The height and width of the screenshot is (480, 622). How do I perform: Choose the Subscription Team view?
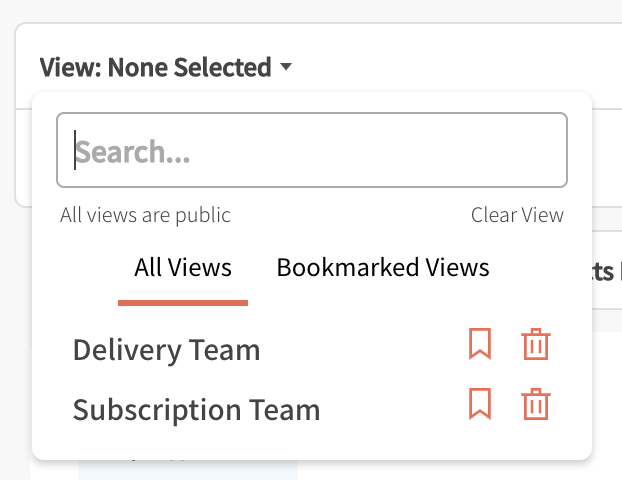197,410
